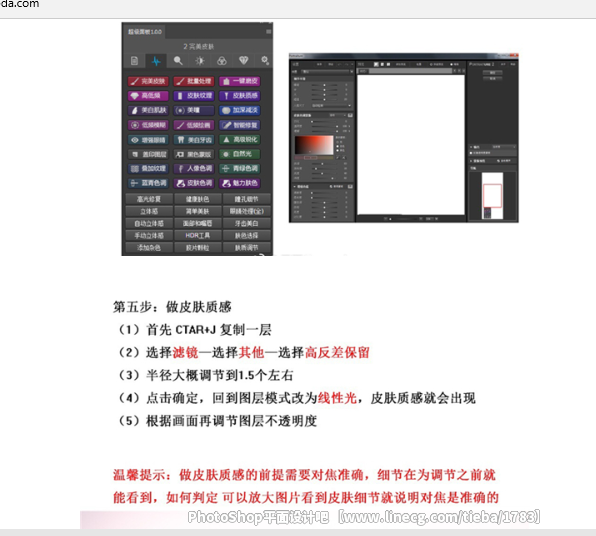Image resolution: width=596 pixels, height=536 pixels.
Task: Click the 添加杂色 button
Action: (x=149, y=247)
